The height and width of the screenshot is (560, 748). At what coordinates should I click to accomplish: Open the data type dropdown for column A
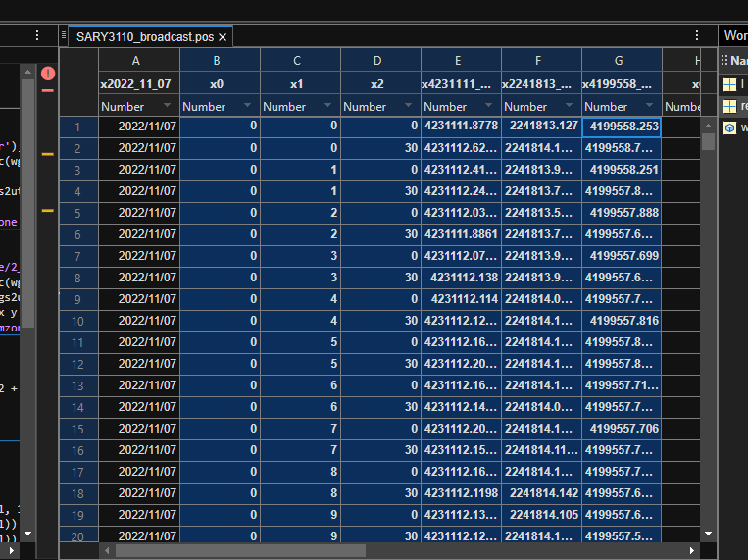[167, 105]
